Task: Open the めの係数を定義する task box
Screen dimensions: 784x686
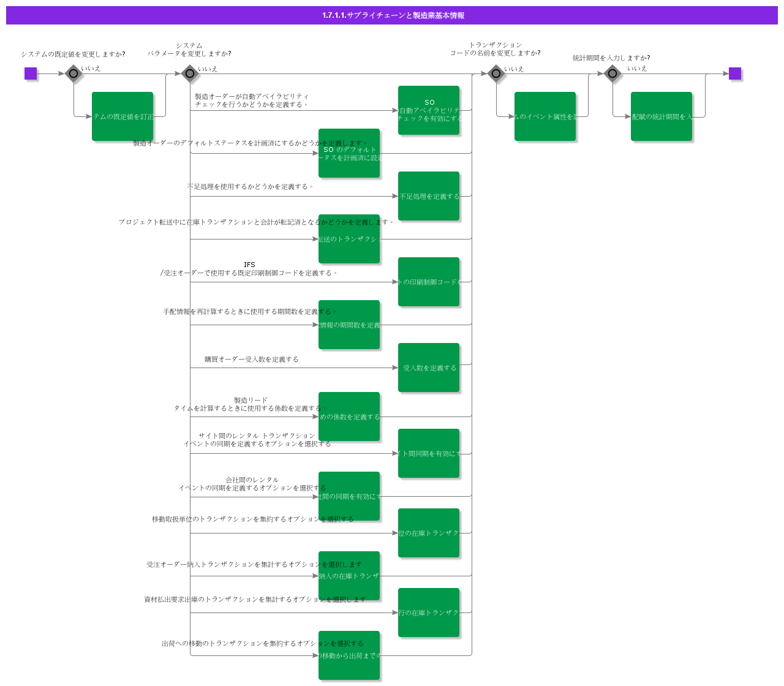Action: (349, 417)
